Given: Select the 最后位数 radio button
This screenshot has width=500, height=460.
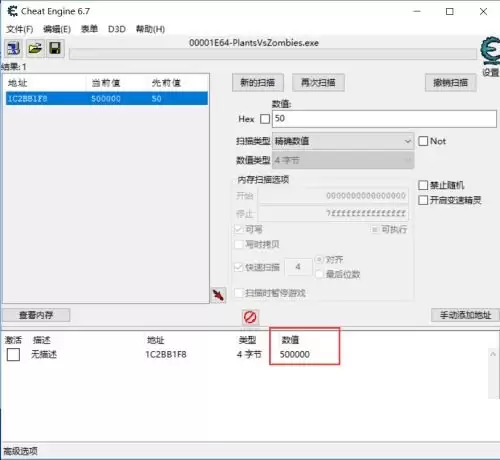Looking at the screenshot, I should coord(319,274).
